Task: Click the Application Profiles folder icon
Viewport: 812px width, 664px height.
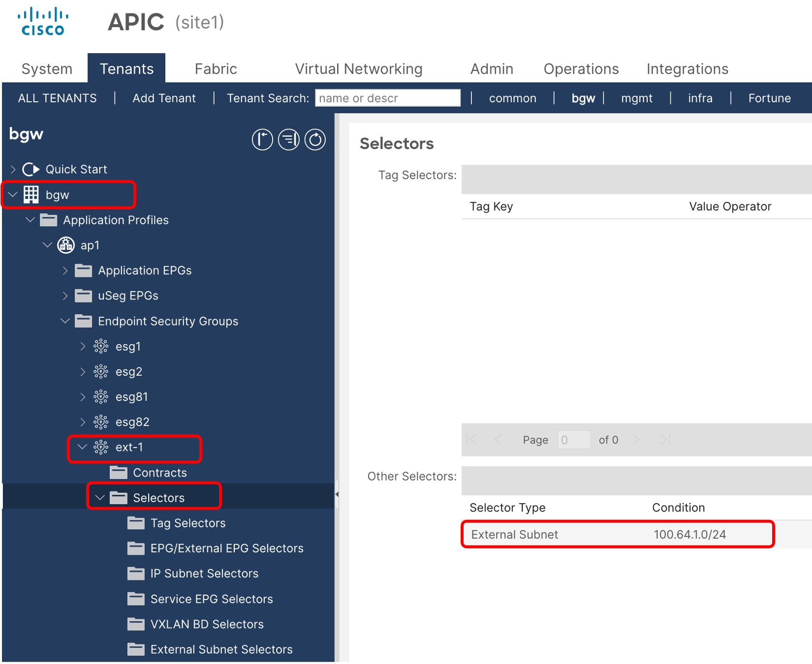Action: pyautogui.click(x=48, y=220)
